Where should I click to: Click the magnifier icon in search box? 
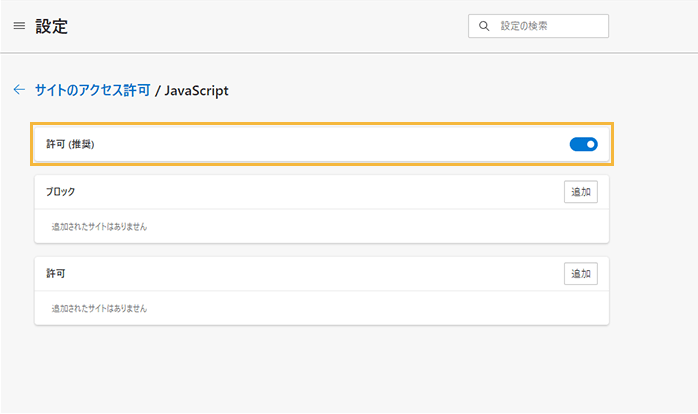pyautogui.click(x=484, y=26)
